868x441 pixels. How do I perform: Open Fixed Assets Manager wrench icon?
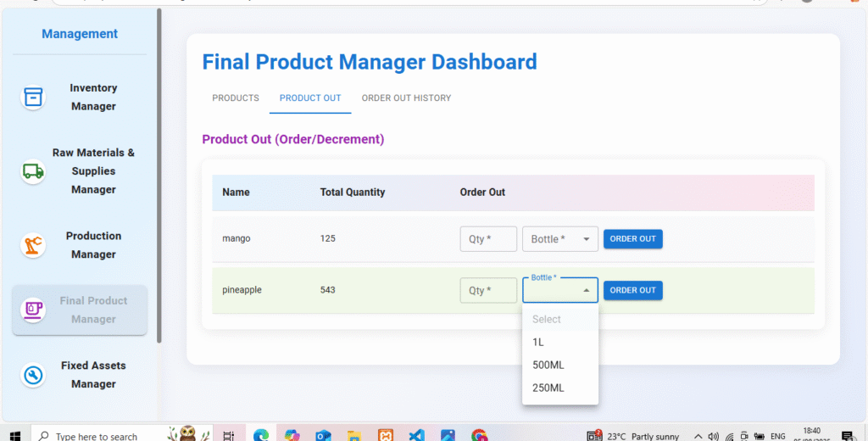click(33, 375)
